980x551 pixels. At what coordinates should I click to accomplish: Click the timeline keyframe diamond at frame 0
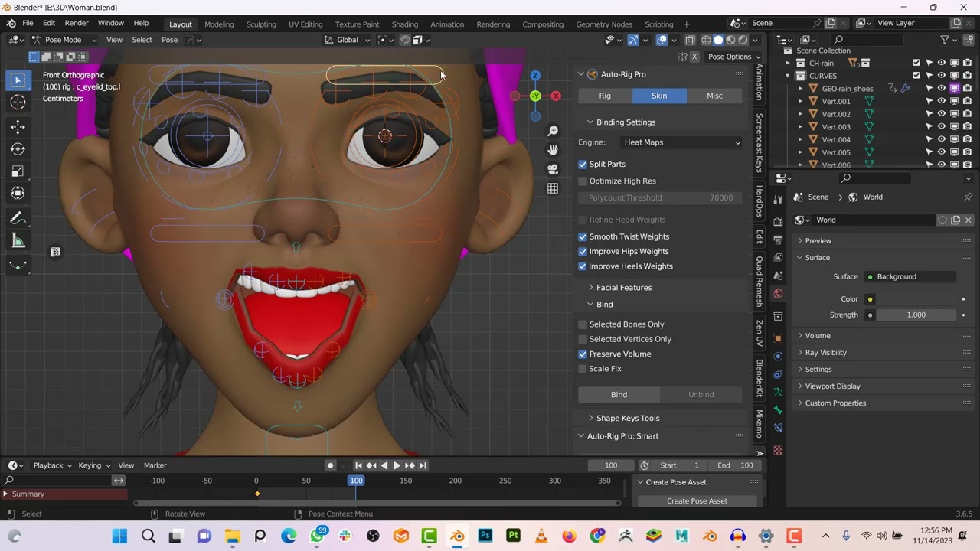click(257, 494)
